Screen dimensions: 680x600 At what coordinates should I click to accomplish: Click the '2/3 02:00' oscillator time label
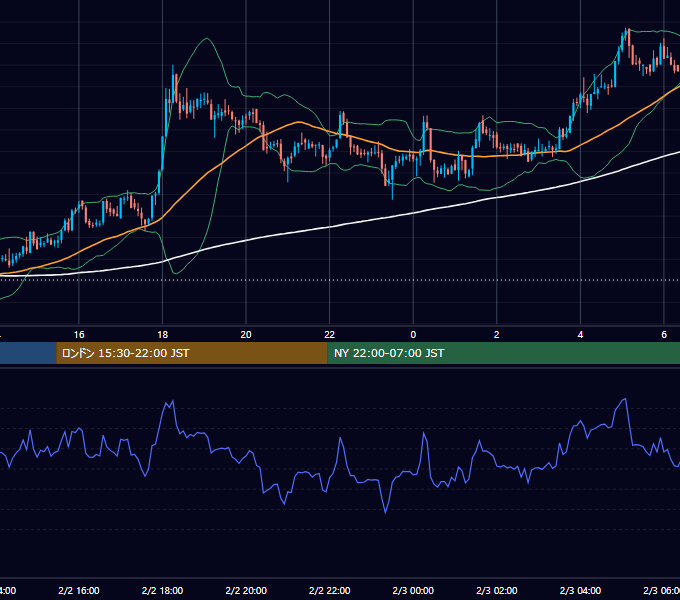pyautogui.click(x=497, y=590)
